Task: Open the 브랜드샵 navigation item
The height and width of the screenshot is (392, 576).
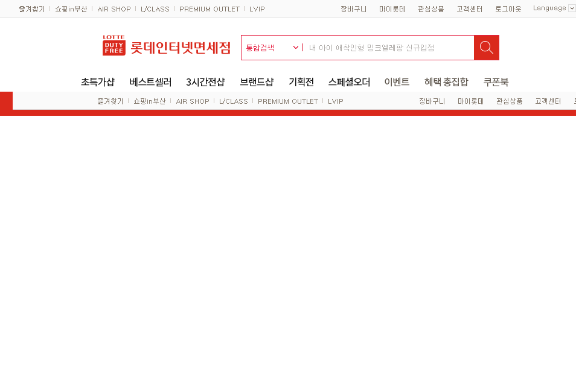Action: coord(257,82)
